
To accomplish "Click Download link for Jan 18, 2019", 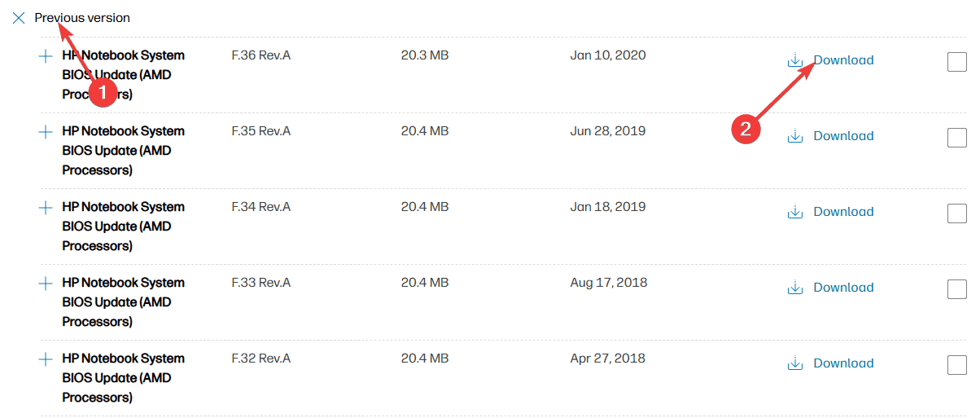I will 843,212.
